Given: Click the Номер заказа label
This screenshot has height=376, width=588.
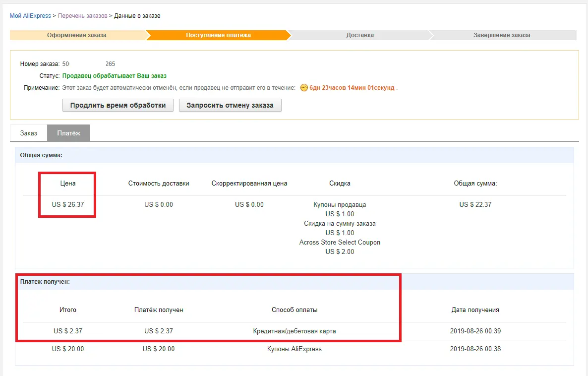Looking at the screenshot, I should click(40, 64).
